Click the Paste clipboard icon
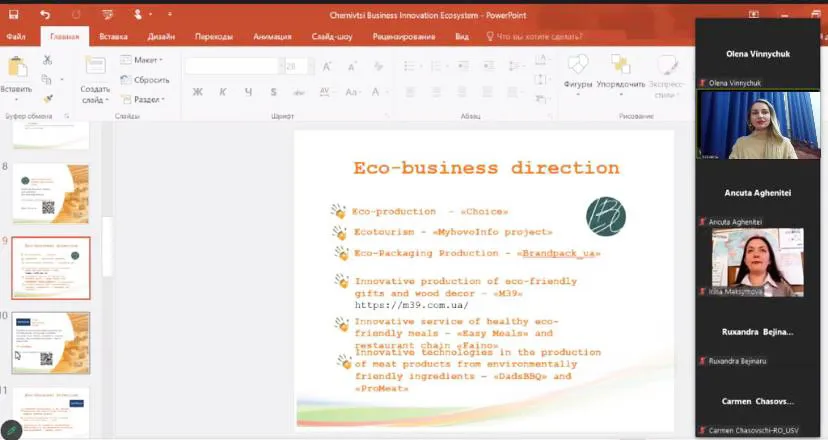This screenshot has height=440, width=828. [x=16, y=68]
